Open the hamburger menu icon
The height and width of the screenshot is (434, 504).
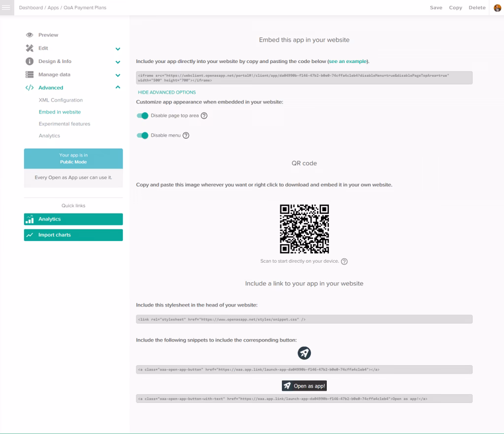[6, 7]
